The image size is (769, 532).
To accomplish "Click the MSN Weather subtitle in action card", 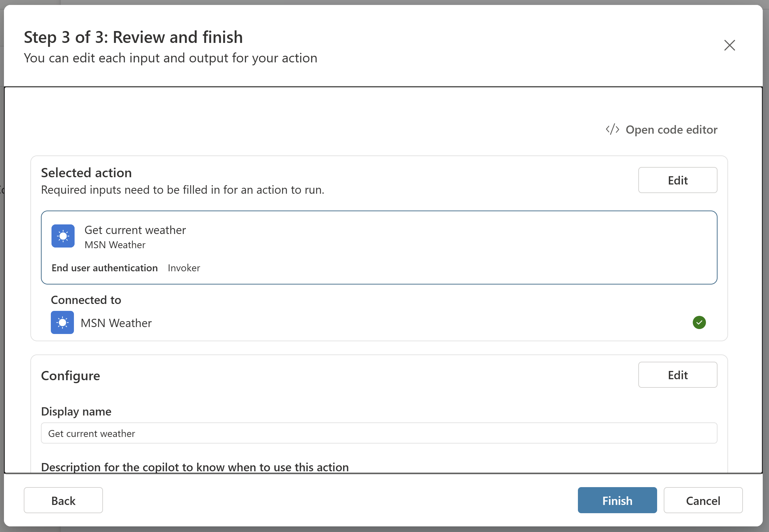I will tap(115, 245).
